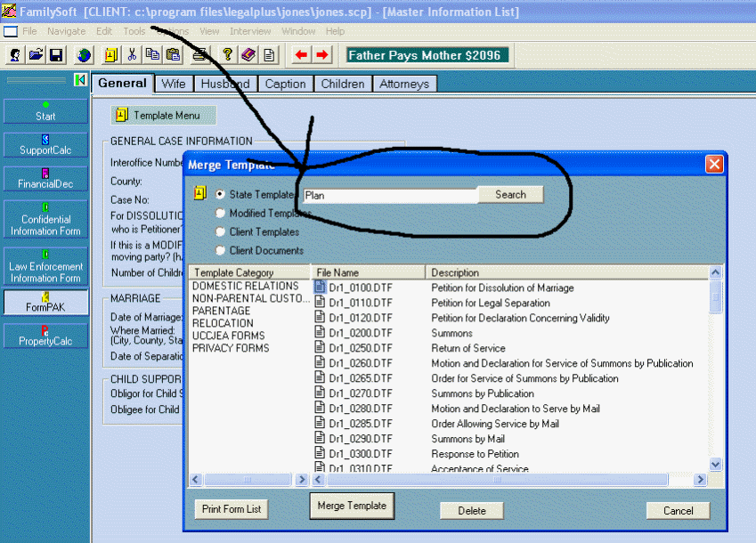The height and width of the screenshot is (543, 756).
Task: Open PropertyCalc from the sidebar
Action: click(45, 336)
